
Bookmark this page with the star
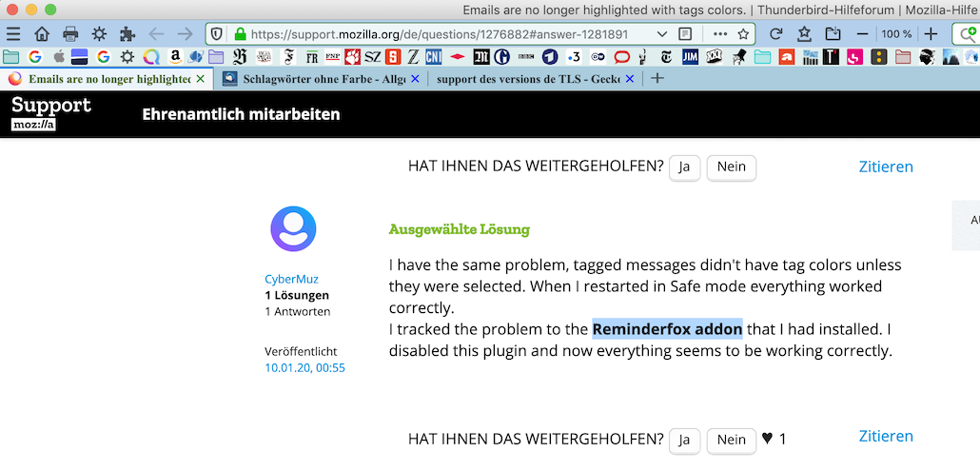click(x=743, y=33)
